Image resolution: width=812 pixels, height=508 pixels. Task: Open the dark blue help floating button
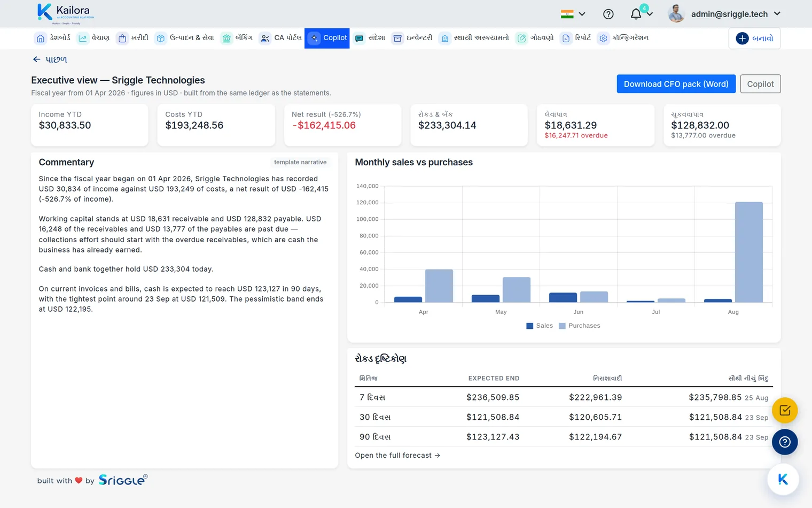(x=785, y=442)
